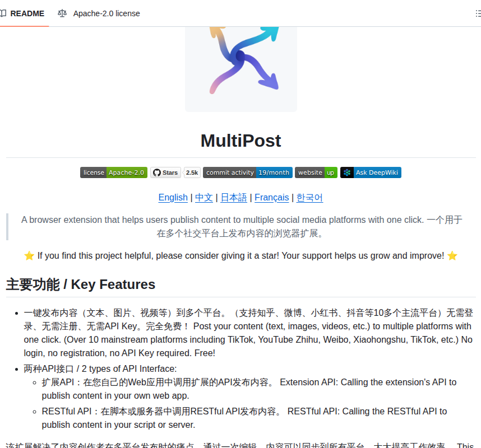Click the browser extension description blockquote

pyautogui.click(x=241, y=227)
